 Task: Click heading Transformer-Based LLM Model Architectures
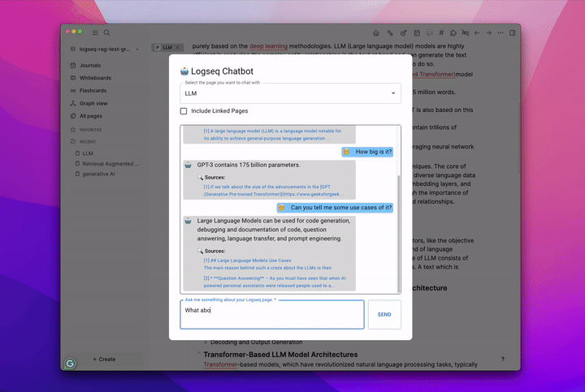pos(280,355)
